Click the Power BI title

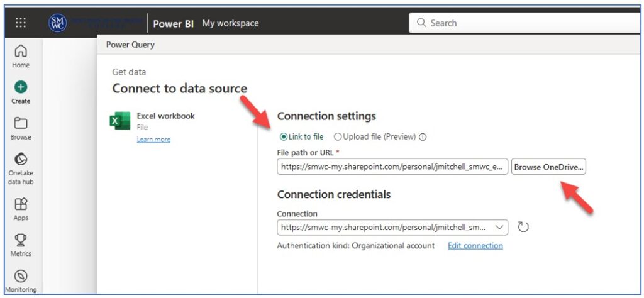174,23
